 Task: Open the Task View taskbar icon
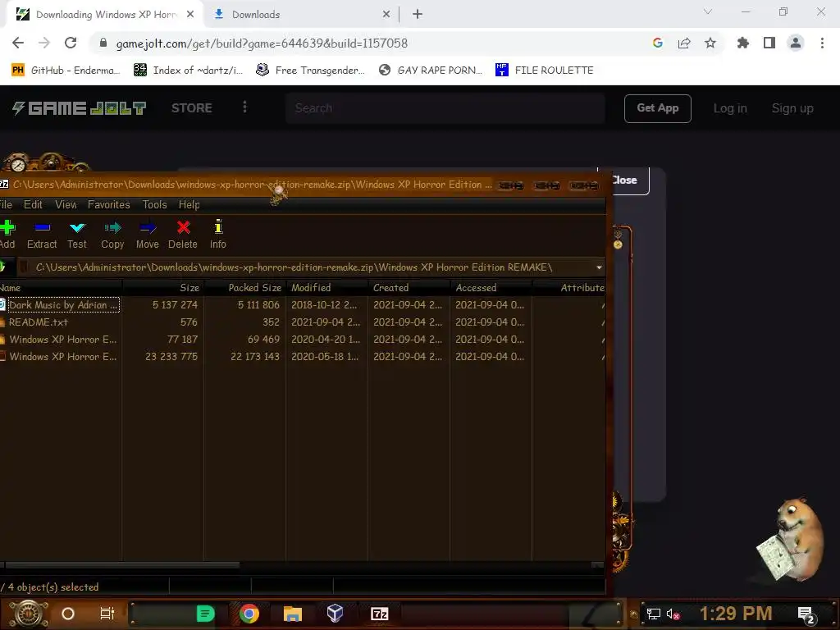click(x=107, y=614)
